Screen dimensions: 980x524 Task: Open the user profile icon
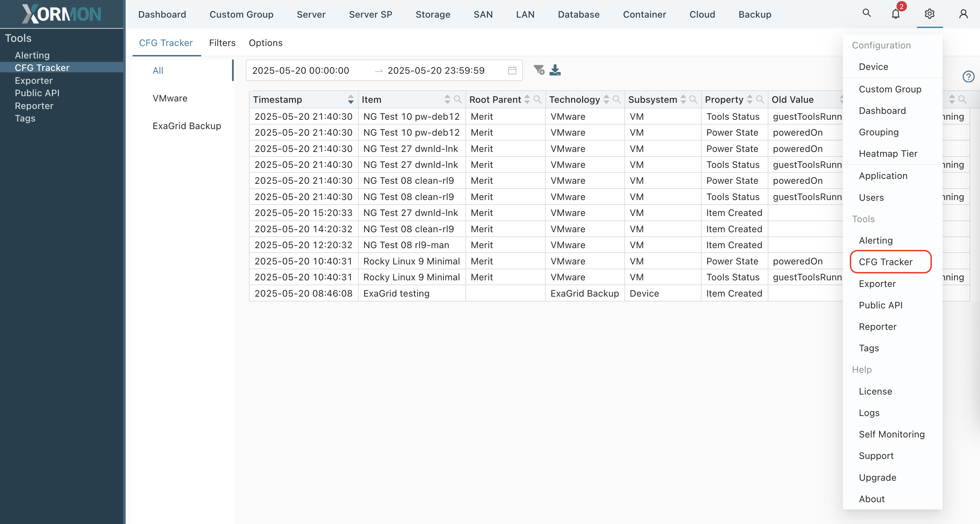point(963,14)
